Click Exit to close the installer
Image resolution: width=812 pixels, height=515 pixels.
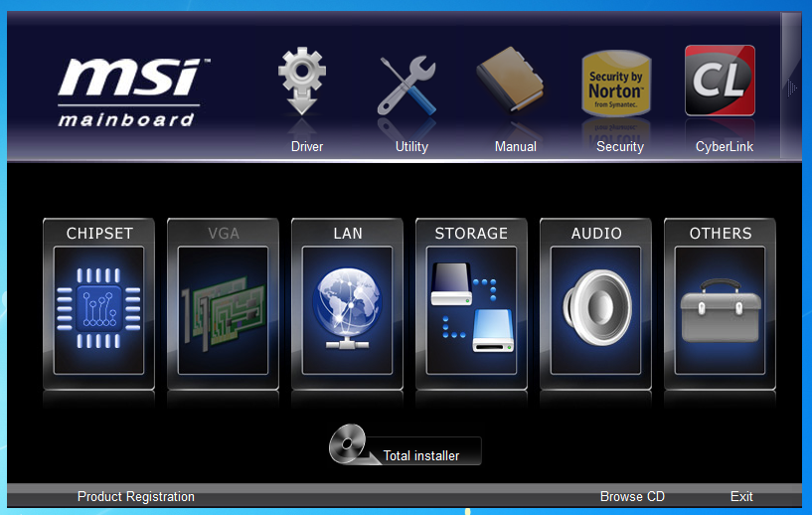click(x=741, y=496)
